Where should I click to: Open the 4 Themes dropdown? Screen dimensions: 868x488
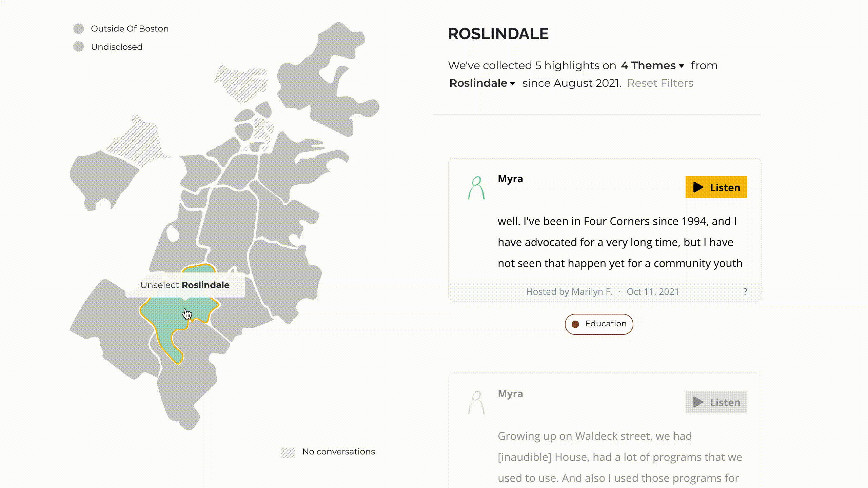[x=652, y=65]
